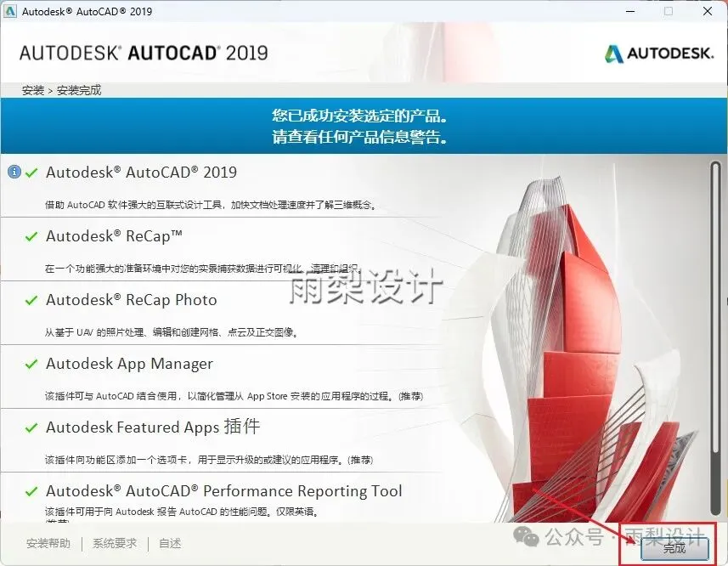
Task: Click the description under Performance Reporting Tool
Action: 182,512
